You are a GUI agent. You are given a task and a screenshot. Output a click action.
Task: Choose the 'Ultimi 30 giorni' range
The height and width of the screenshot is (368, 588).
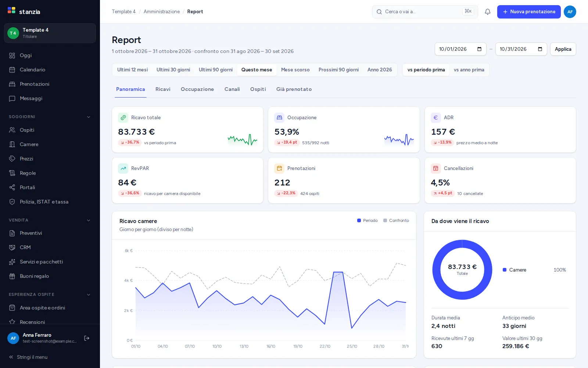click(173, 70)
